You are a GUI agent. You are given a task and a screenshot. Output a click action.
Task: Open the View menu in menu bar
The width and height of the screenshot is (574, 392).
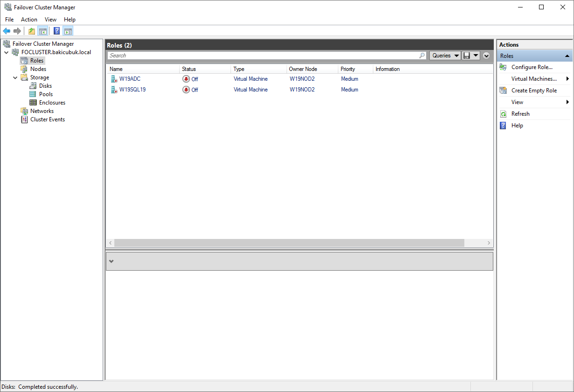coord(50,20)
